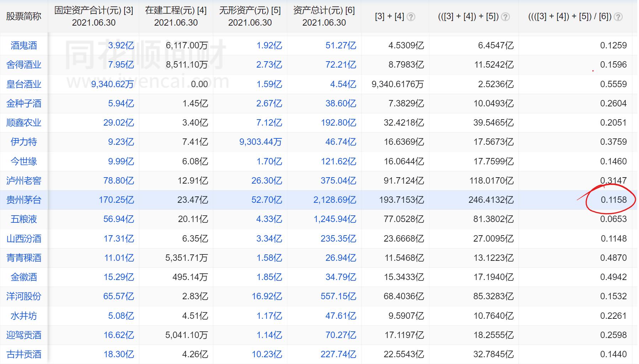
Task: Click 五粮液 fixed assets value 56.94亿
Action: (118, 219)
